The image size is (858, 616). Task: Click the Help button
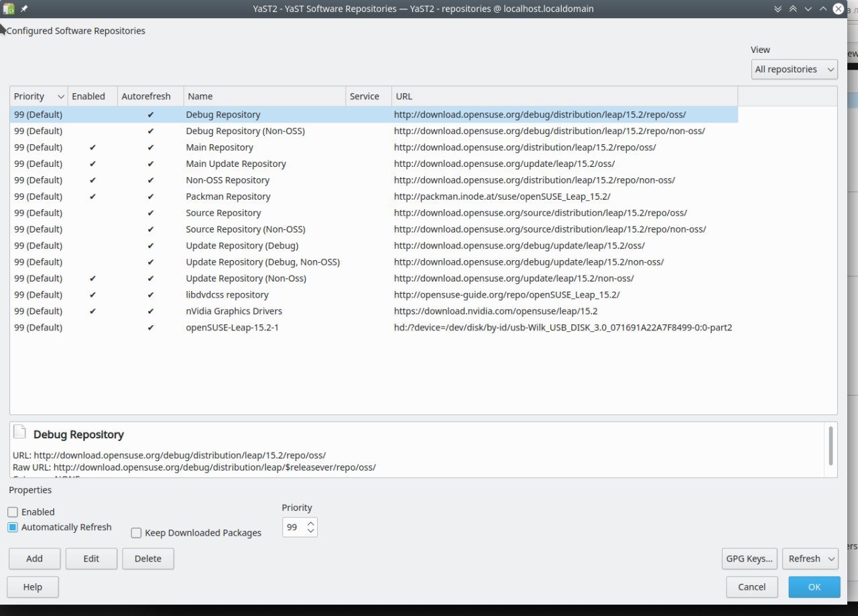click(x=33, y=587)
